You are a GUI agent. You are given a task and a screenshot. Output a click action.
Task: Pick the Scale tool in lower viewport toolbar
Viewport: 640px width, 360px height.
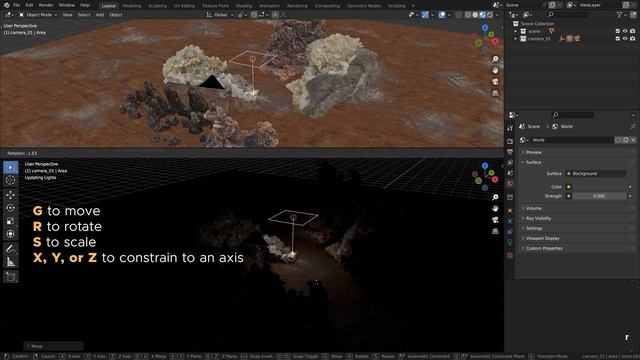point(11,221)
